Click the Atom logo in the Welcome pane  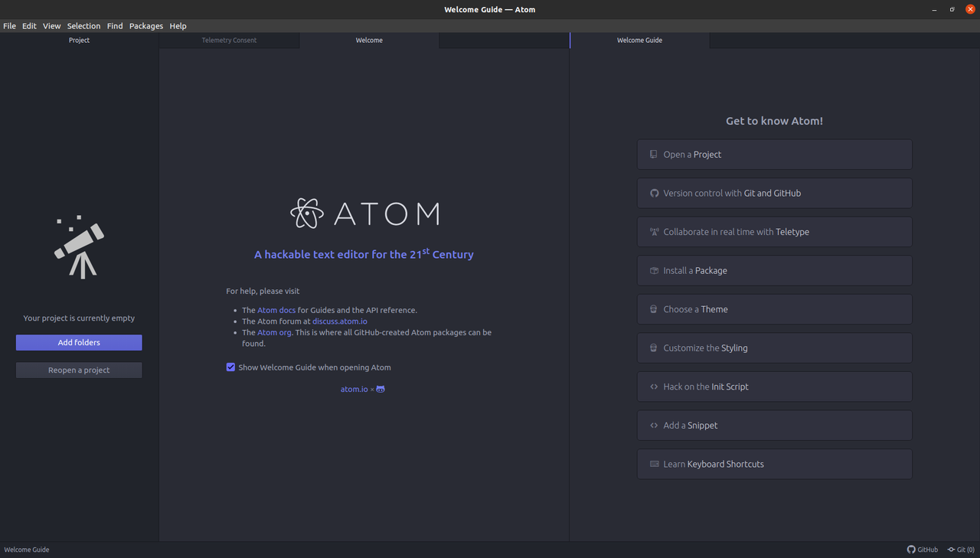(364, 214)
